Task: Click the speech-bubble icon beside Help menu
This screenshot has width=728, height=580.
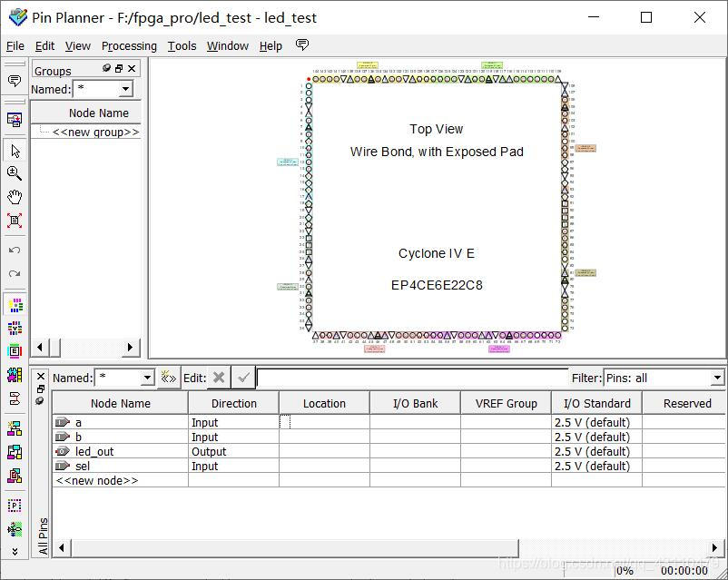Action: click(x=302, y=45)
